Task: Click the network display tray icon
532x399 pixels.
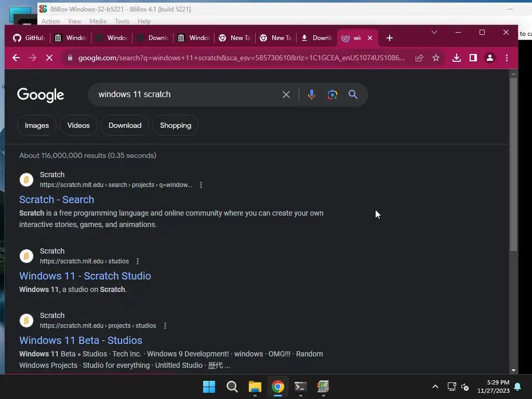Action: (x=451, y=387)
